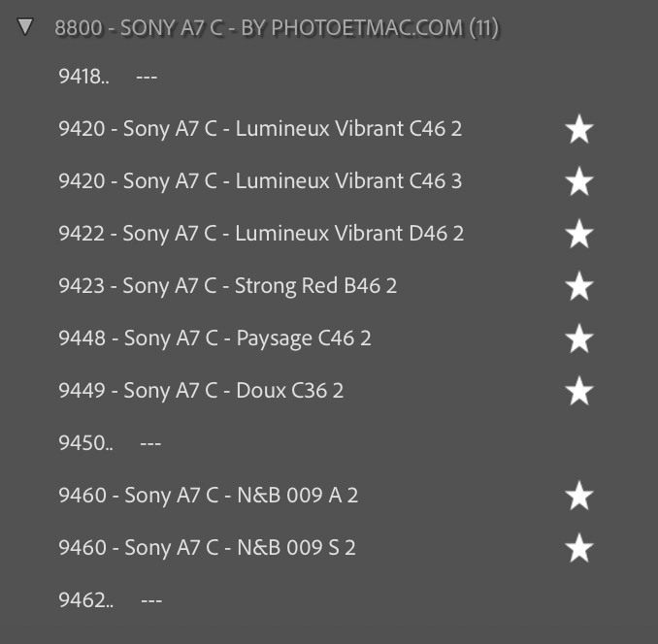This screenshot has width=658, height=644.
Task: Toggle favorite star for Lumineux Vibrant C46 3
Action: coord(579,181)
